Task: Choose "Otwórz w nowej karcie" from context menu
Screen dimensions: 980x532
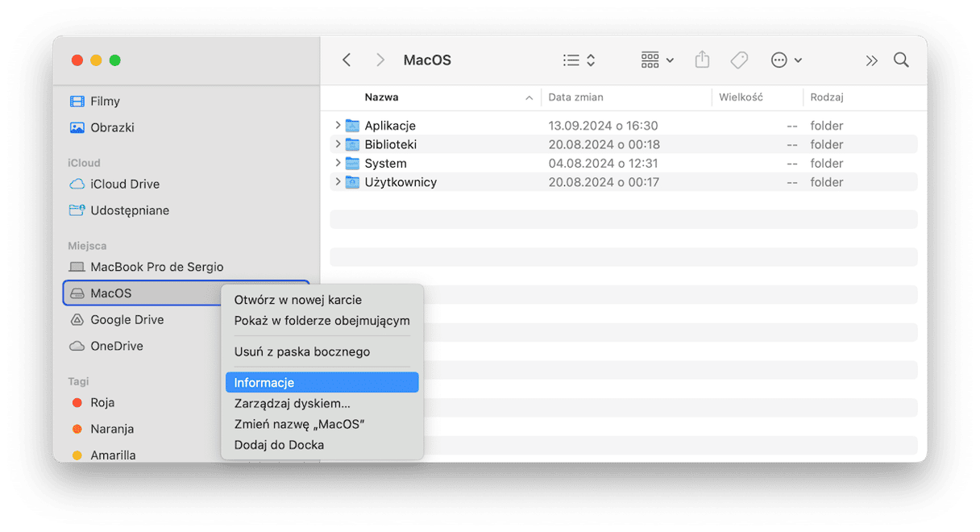Action: (x=322, y=300)
